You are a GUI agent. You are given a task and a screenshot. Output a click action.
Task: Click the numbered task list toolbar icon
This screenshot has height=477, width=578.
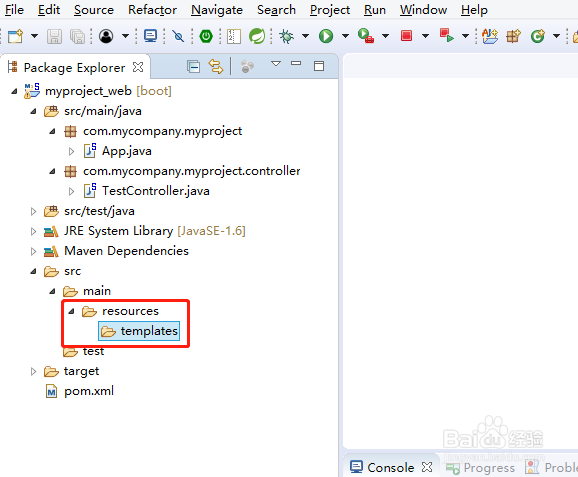point(234,36)
